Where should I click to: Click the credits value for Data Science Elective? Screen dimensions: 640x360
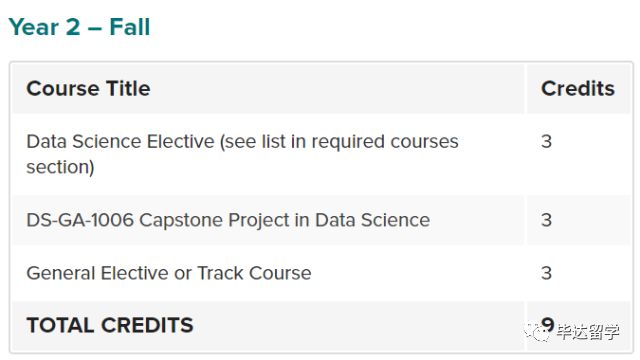547,142
